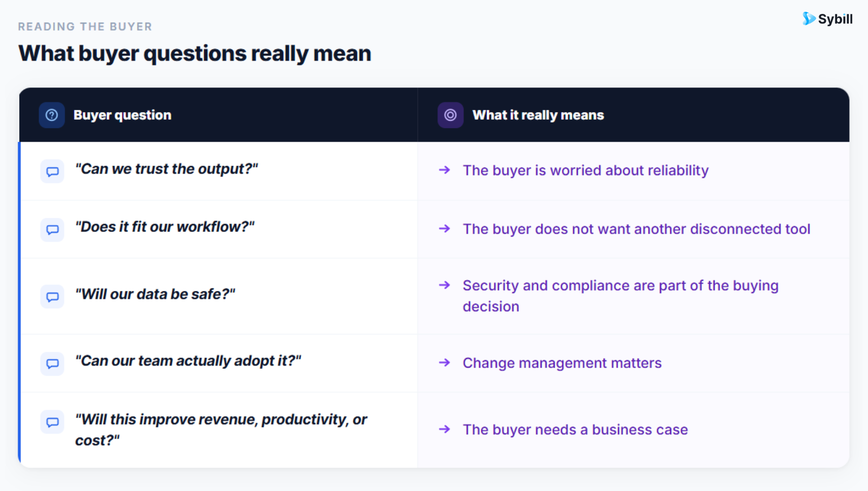Viewport: 868px width, 491px height.
Task: Click the chat icon beside "Does it fit our workflow?"
Action: (x=52, y=230)
